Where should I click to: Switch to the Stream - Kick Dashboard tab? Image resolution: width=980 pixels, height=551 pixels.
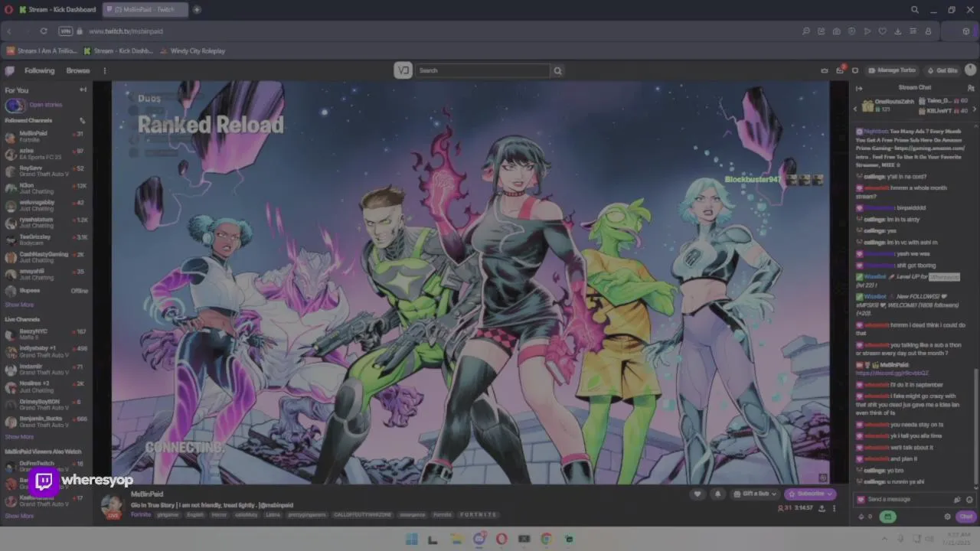click(x=58, y=10)
